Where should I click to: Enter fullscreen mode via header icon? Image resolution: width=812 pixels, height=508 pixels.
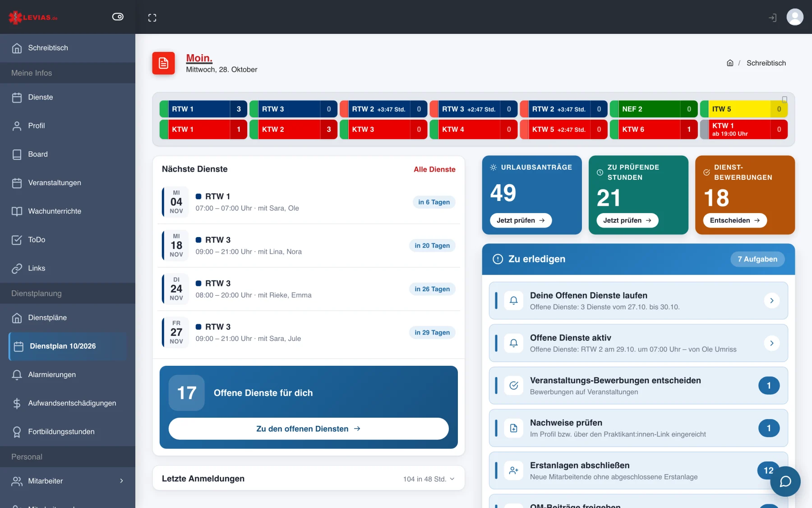[x=152, y=18]
